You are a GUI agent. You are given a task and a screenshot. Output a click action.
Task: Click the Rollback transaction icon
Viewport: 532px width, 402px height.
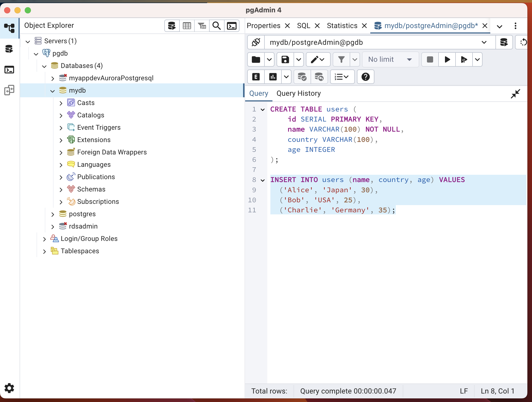[x=319, y=77]
